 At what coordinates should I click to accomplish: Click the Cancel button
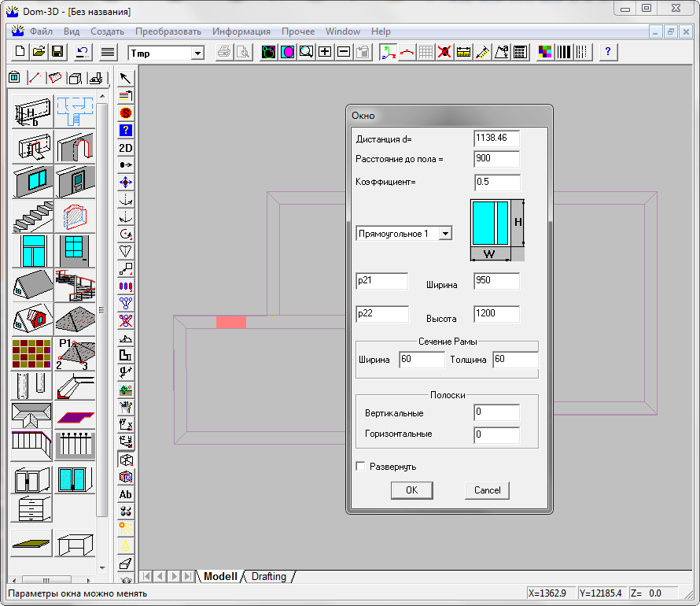[x=487, y=490]
